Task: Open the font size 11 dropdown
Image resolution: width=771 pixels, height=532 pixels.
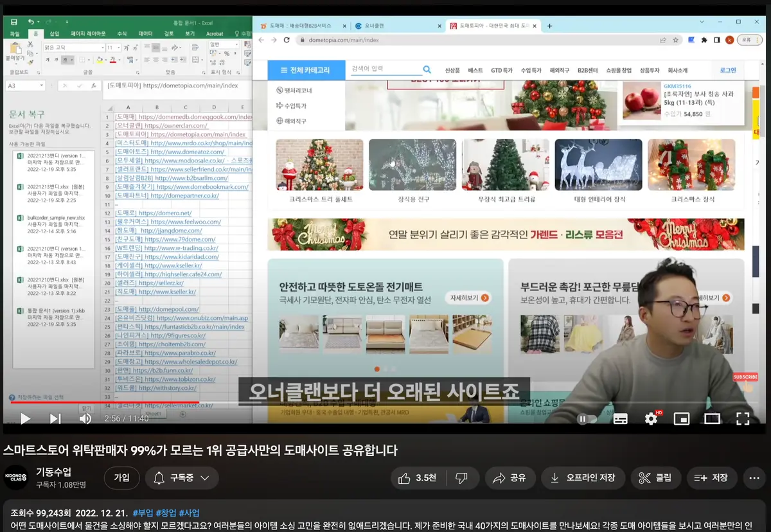Action: point(119,48)
